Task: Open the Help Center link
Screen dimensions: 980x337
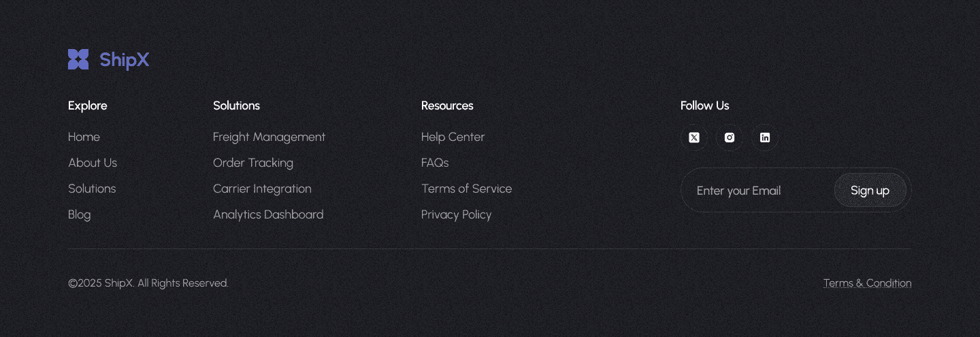Action: [453, 137]
